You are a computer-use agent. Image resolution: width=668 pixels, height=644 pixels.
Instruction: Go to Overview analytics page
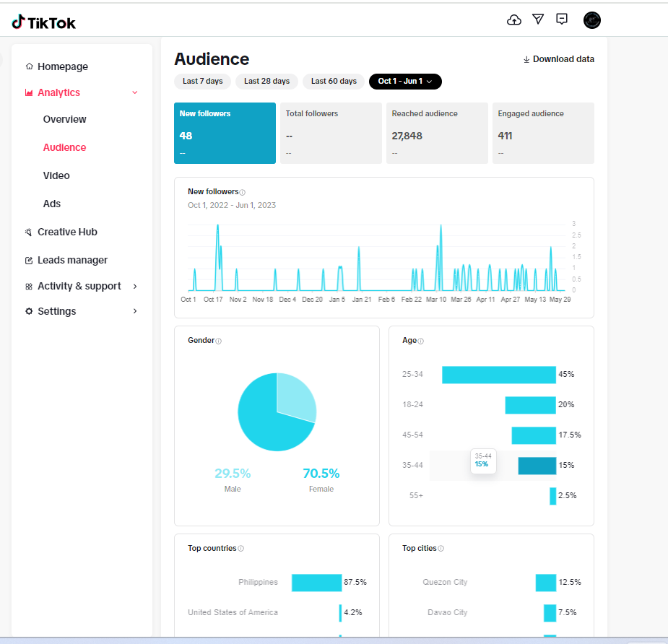(x=65, y=120)
